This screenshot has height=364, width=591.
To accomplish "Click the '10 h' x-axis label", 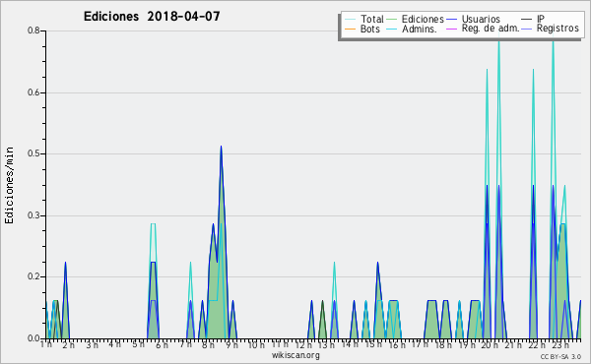I will [x=256, y=344].
